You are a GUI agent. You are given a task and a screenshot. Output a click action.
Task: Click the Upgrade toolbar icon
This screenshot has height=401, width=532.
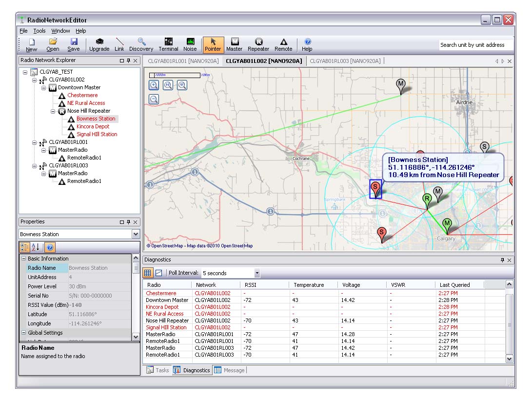[99, 45]
